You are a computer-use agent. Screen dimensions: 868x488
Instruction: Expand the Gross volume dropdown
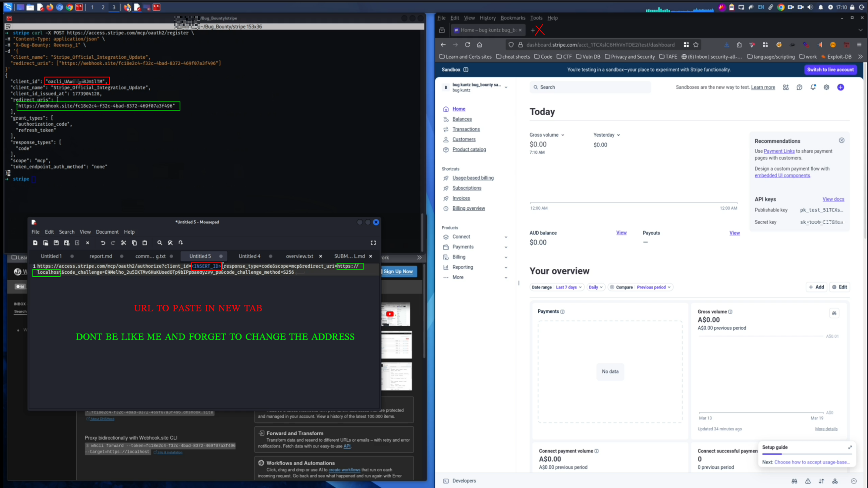(547, 135)
